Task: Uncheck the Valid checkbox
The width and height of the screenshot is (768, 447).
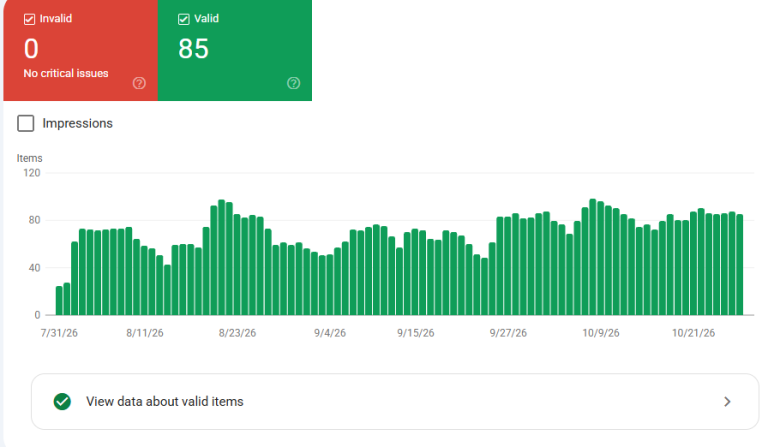Action: point(184,19)
